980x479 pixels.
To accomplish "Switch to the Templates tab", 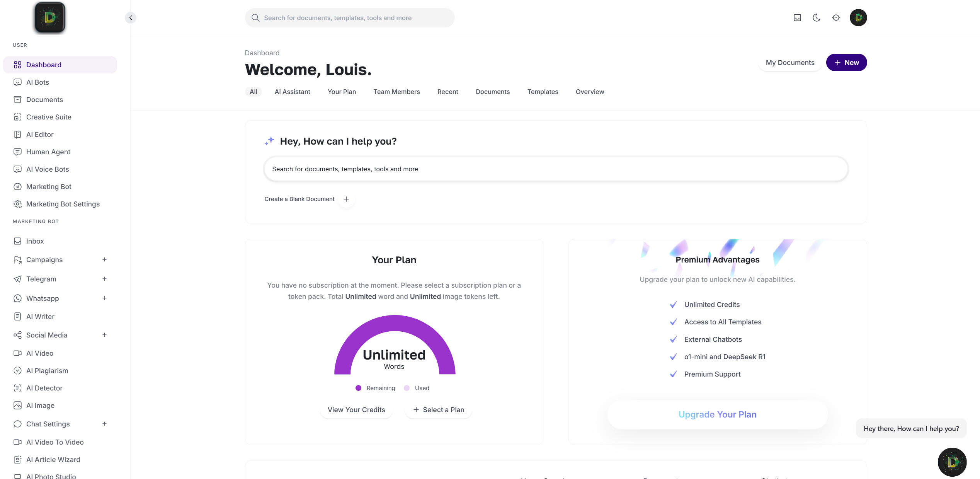I will click(543, 92).
